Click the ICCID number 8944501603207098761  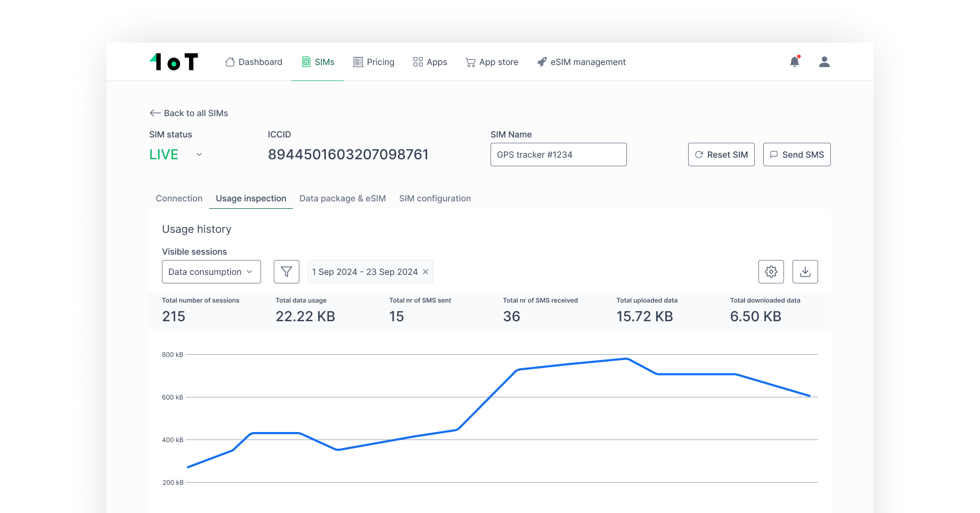348,154
